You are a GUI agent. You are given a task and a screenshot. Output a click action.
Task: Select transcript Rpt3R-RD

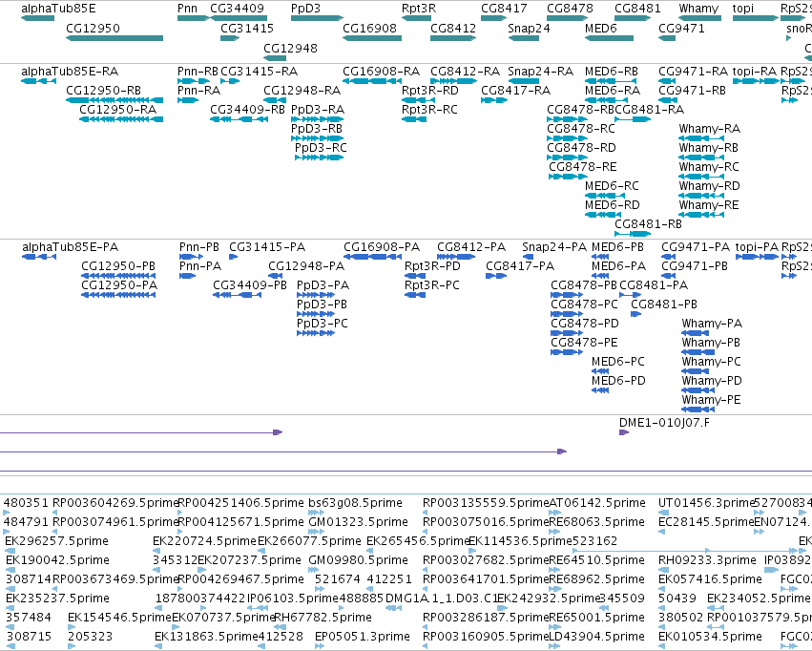(x=429, y=91)
